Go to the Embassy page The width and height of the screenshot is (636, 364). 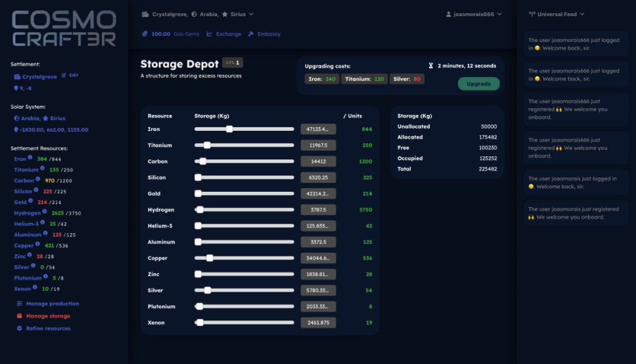point(268,34)
